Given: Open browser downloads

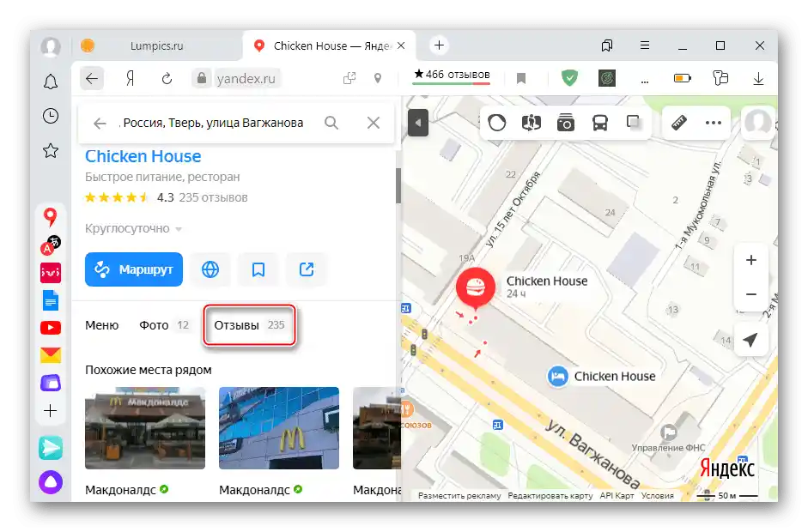Looking at the screenshot, I should [758, 79].
